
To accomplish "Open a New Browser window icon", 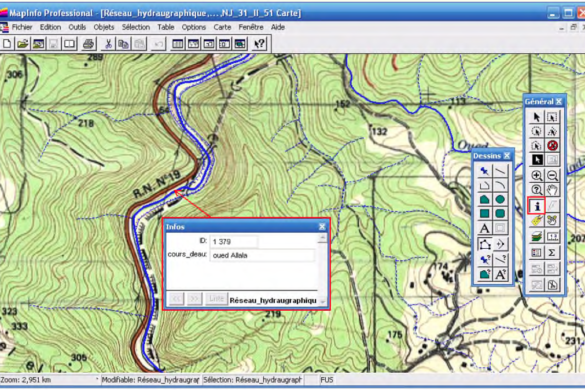I will pos(178,44).
